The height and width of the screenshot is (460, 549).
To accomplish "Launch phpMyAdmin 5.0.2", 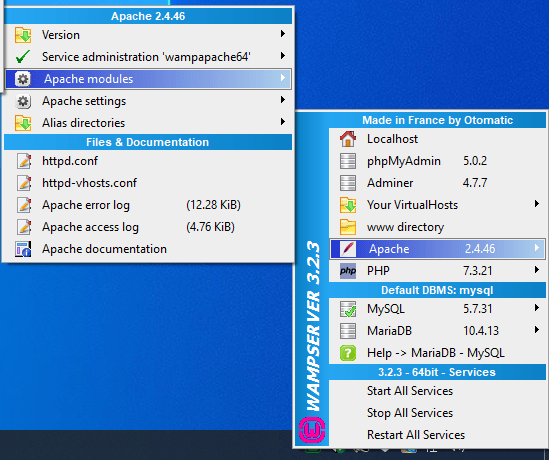I will click(437, 161).
